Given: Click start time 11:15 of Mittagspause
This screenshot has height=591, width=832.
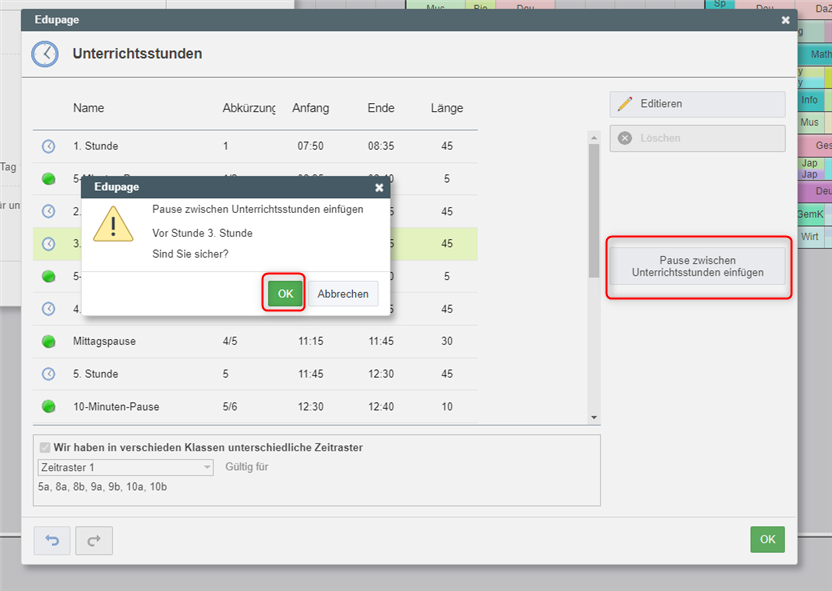Looking at the screenshot, I should (310, 342).
